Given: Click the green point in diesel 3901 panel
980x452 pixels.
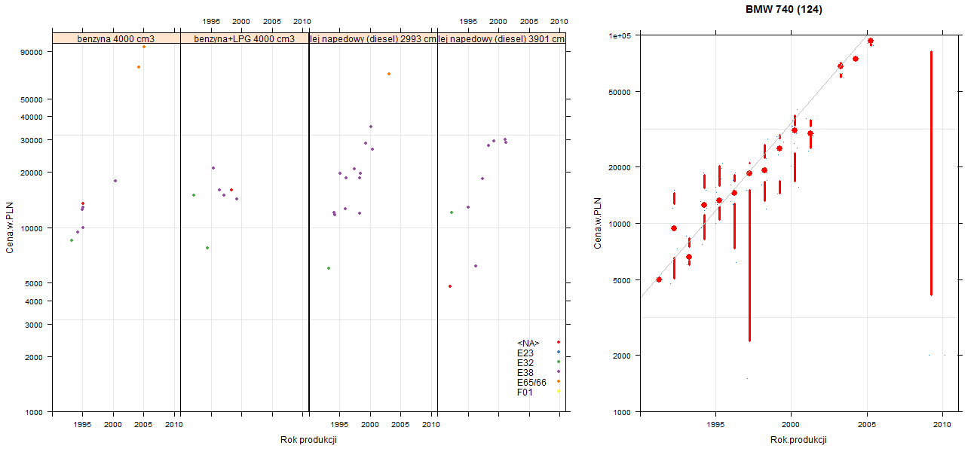Looking at the screenshot, I should click(452, 212).
